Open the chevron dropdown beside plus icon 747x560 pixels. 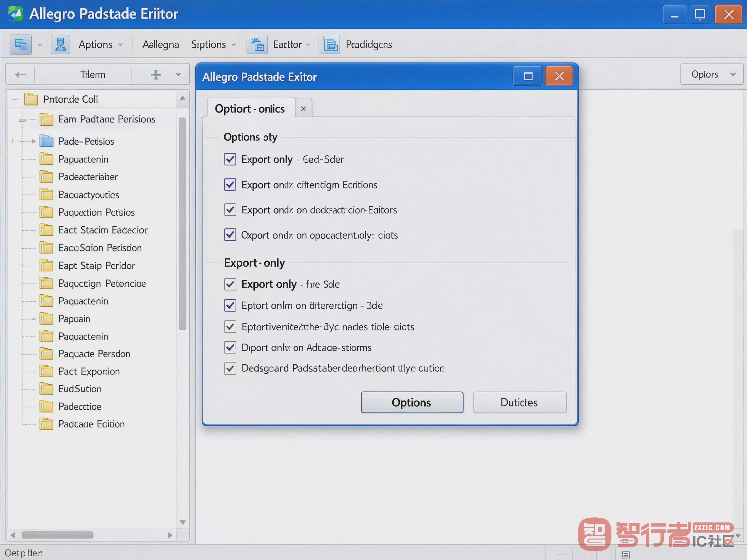pyautogui.click(x=178, y=75)
